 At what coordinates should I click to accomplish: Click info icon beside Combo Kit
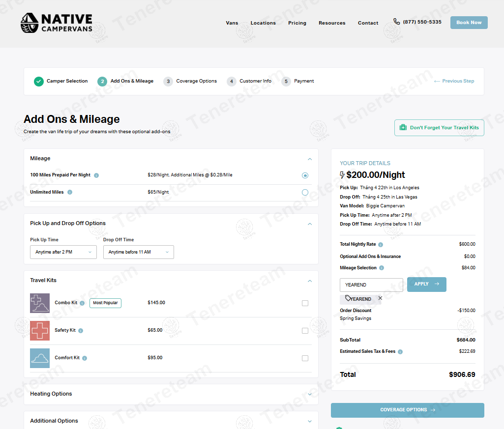pos(82,303)
